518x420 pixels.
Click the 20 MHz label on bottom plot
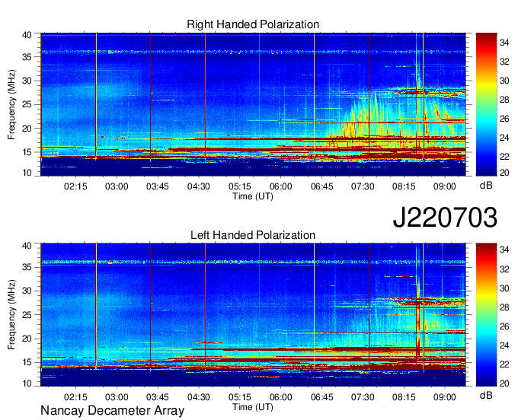[27, 339]
